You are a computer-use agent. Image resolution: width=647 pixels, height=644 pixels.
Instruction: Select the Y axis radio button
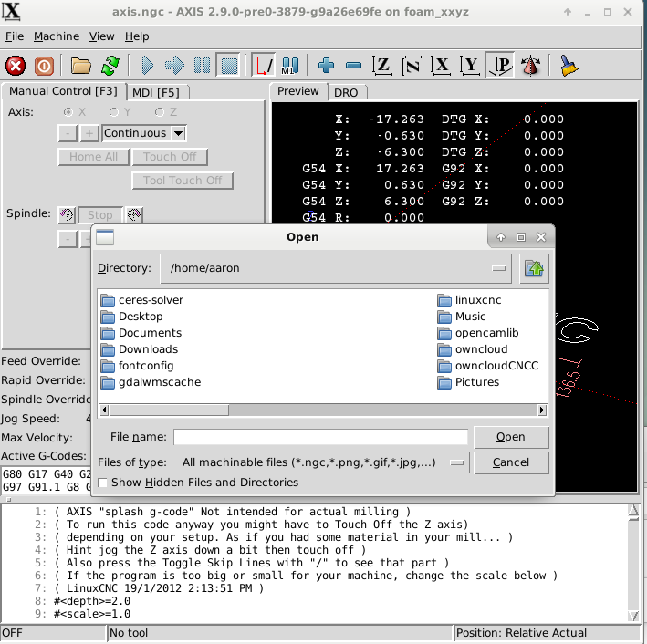pyautogui.click(x=114, y=111)
